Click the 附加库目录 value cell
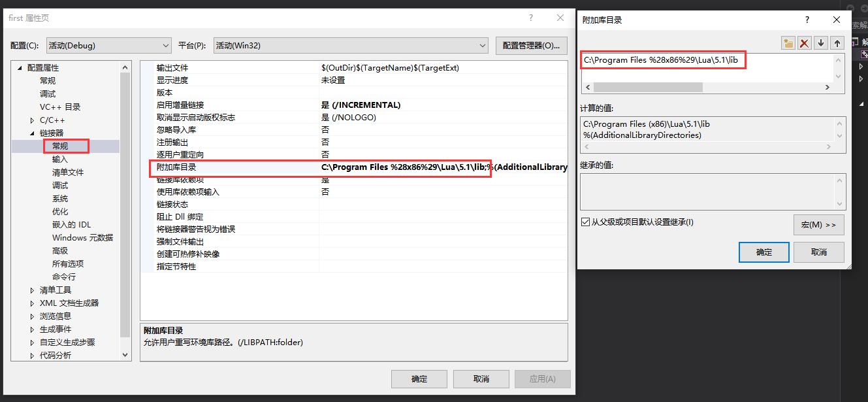Image resolution: width=868 pixels, height=402 pixels. (443, 167)
